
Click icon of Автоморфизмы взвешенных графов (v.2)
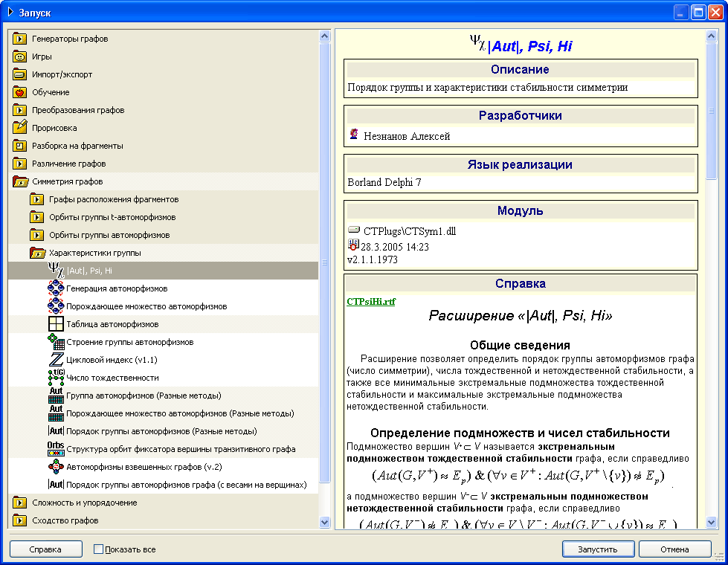56,467
